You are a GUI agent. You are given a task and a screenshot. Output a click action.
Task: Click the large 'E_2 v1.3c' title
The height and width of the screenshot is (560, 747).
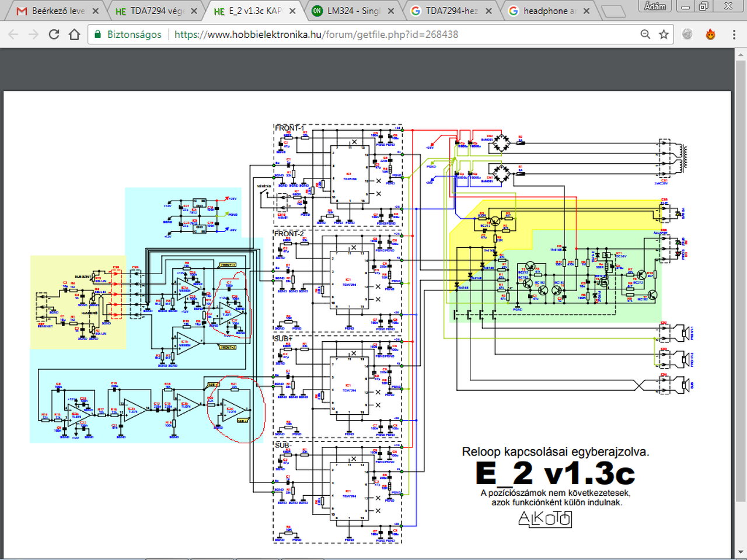point(556,473)
